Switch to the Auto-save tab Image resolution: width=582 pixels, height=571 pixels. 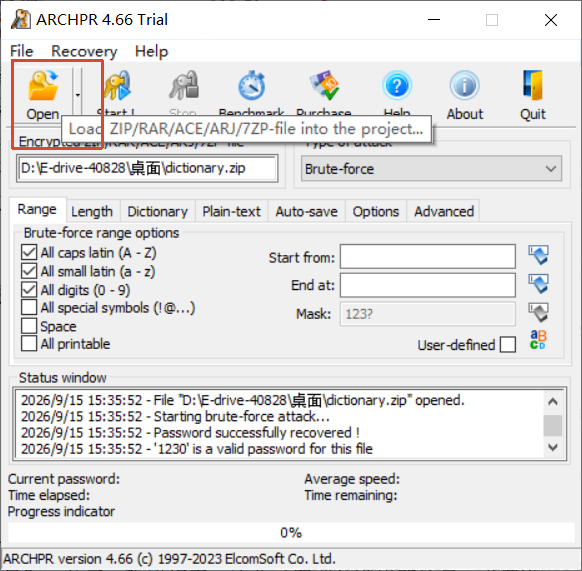tap(306, 212)
